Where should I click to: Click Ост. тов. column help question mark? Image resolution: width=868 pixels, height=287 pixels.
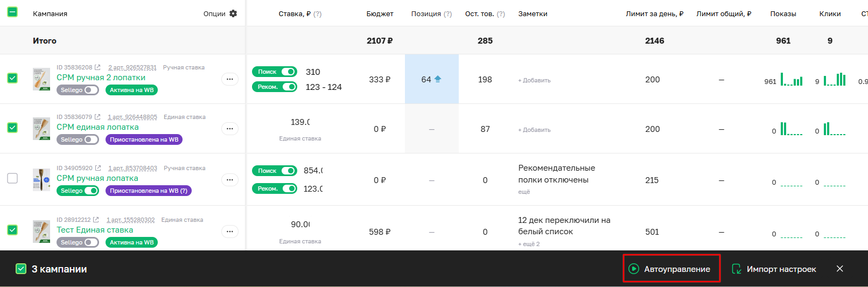[501, 14]
